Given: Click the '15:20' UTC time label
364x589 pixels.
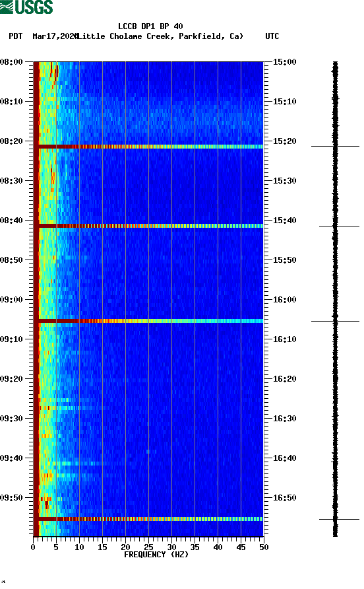Looking at the screenshot, I should (x=284, y=141).
